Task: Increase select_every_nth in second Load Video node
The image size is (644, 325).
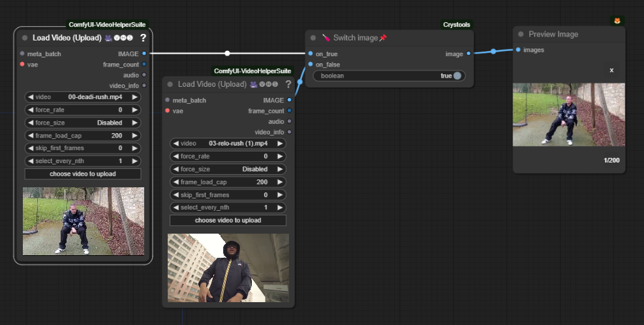Action: point(280,208)
